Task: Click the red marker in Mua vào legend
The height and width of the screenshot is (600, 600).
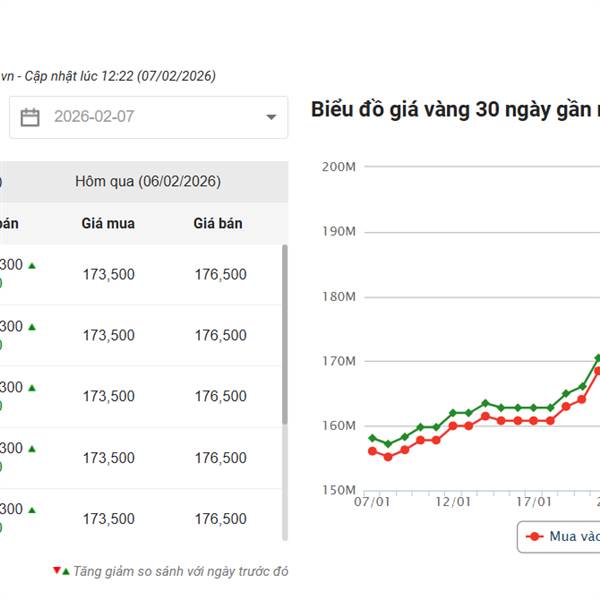Action: pyautogui.click(x=535, y=536)
